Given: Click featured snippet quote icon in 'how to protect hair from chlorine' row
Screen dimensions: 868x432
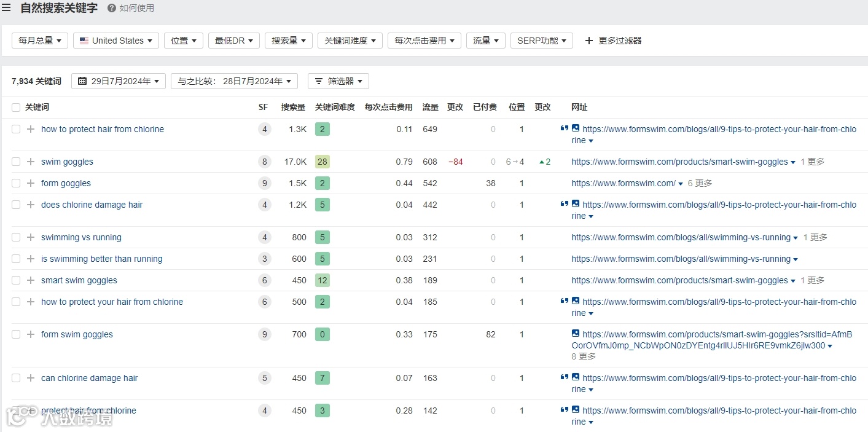Looking at the screenshot, I should pos(564,128).
